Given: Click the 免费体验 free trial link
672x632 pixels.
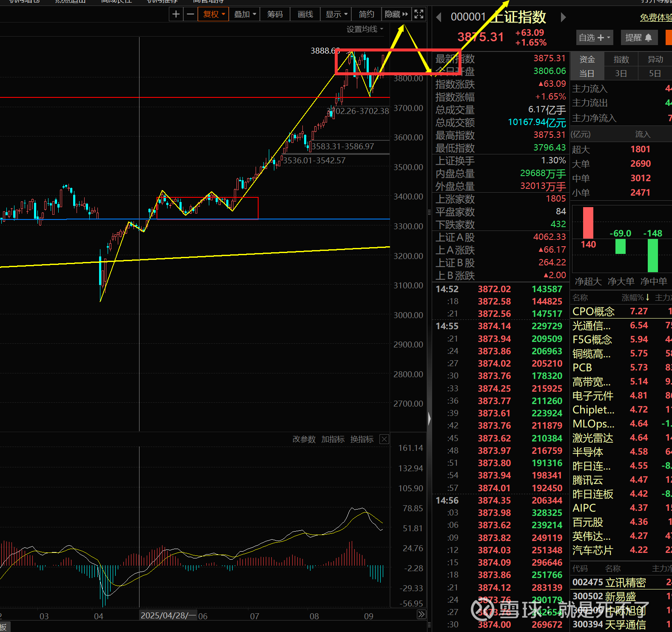Looking at the screenshot, I should (656, 17).
